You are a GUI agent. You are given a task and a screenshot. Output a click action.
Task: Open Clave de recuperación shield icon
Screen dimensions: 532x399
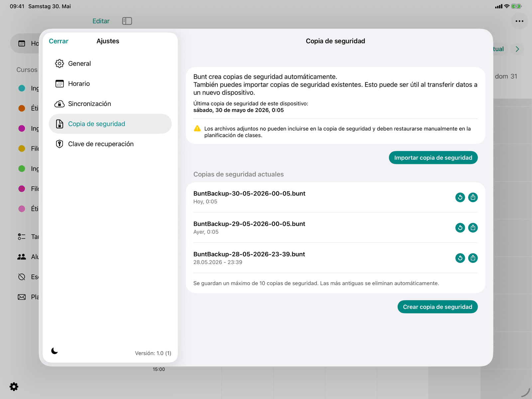pos(60,144)
